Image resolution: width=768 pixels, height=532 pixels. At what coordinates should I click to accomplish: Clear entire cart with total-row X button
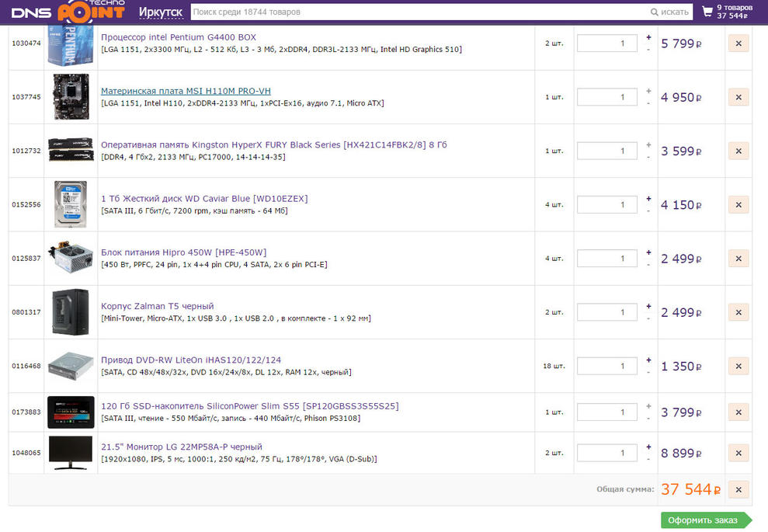(x=738, y=489)
